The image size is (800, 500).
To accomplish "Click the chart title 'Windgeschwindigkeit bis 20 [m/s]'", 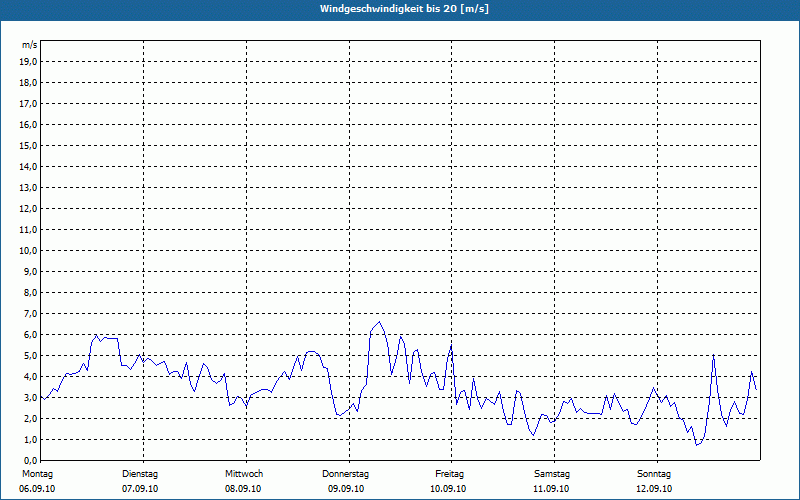I will pyautogui.click(x=404, y=9).
